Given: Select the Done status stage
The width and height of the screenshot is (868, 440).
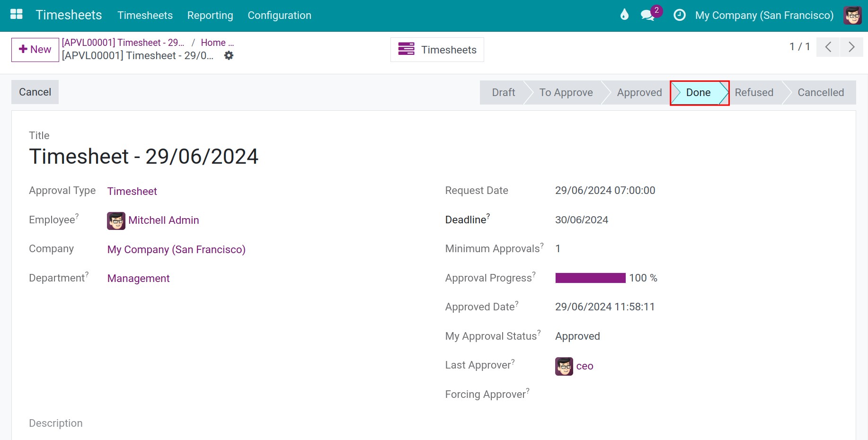Looking at the screenshot, I should tap(699, 92).
